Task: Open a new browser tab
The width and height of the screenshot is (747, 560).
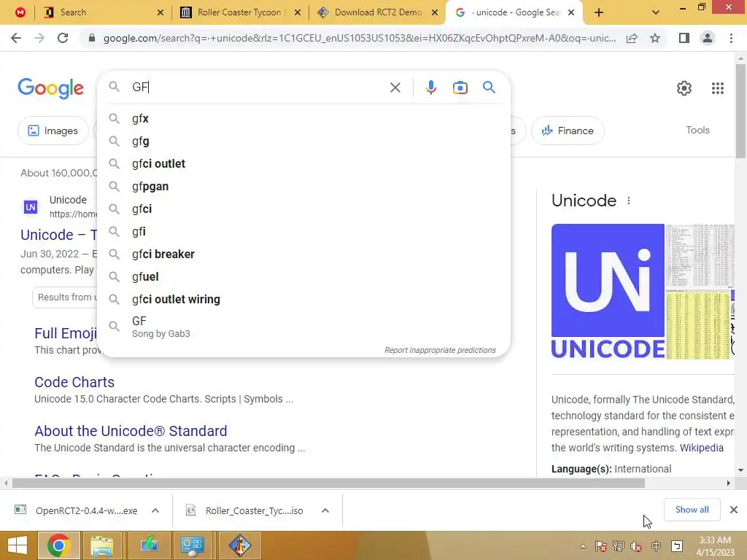Action: [x=599, y=13]
